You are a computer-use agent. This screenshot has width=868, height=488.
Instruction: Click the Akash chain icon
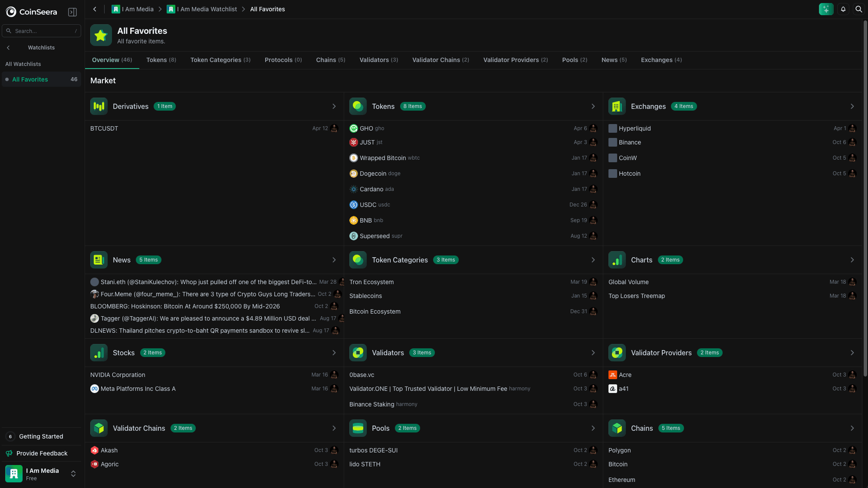[x=95, y=450]
